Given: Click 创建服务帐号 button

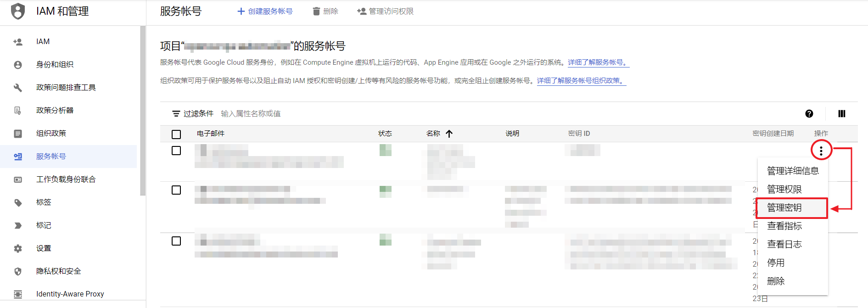Looking at the screenshot, I should tap(265, 11).
